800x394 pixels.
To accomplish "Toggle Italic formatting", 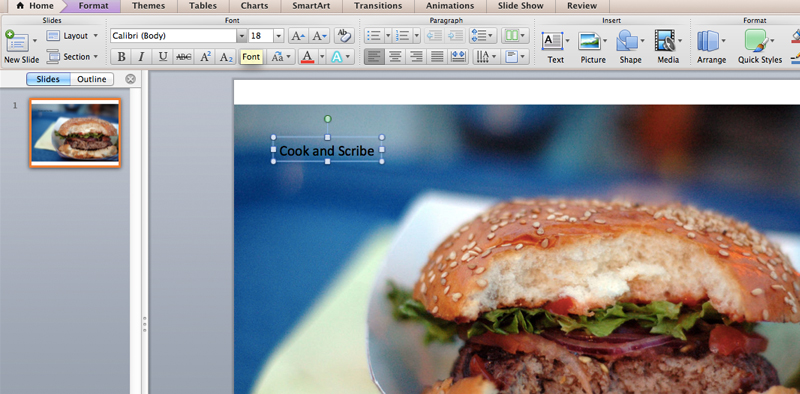I will 141,57.
